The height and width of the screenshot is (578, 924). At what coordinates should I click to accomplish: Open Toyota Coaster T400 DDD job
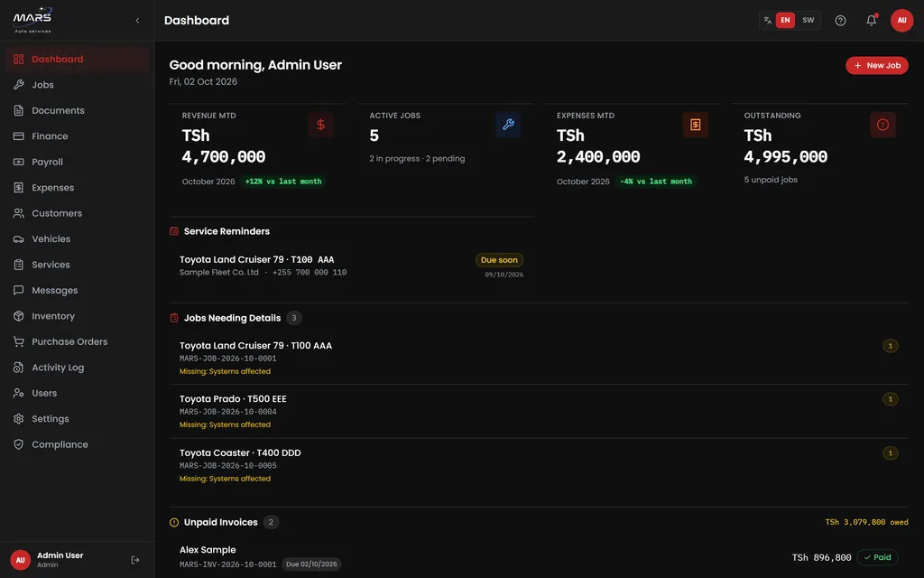pyautogui.click(x=539, y=465)
